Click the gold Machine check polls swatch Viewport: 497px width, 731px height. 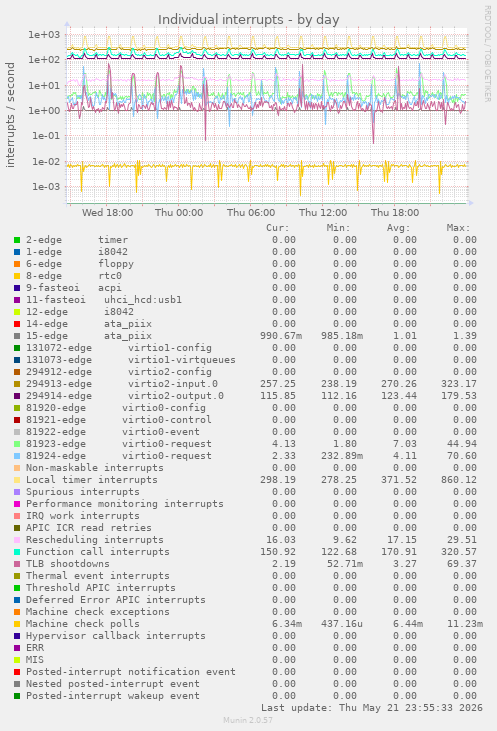pyautogui.click(x=17, y=624)
